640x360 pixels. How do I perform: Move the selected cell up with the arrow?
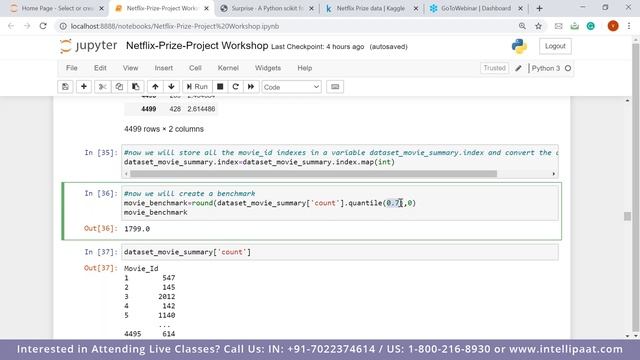155,87
